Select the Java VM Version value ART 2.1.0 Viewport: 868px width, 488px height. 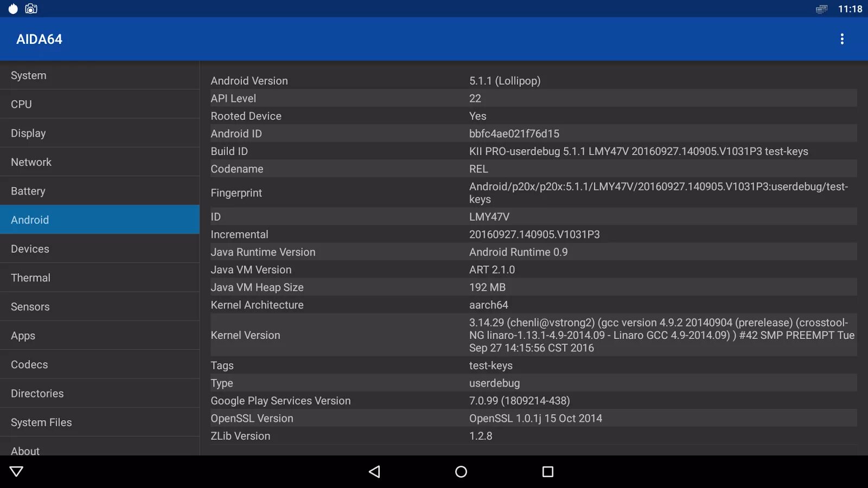(492, 269)
